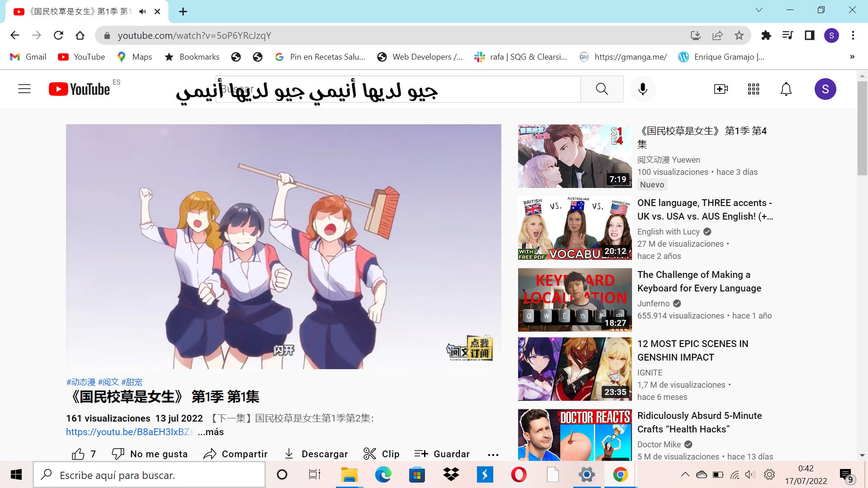868x488 pixels.
Task: Open the Windows Start menu
Action: pos(16,474)
